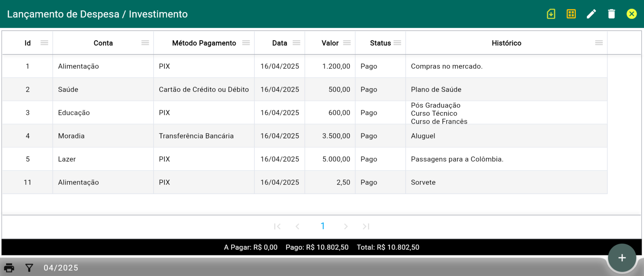
Task: Click the printer icon in bottom bar
Action: pos(9,268)
